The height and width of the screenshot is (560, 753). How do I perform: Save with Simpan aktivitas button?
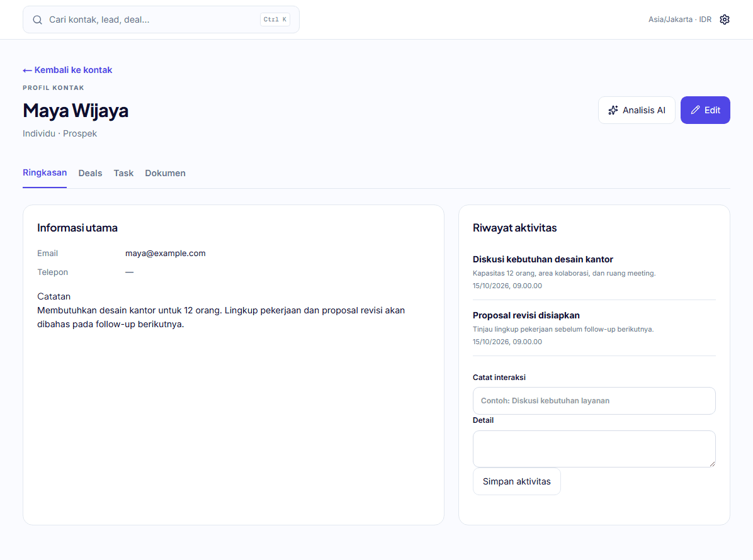click(517, 481)
